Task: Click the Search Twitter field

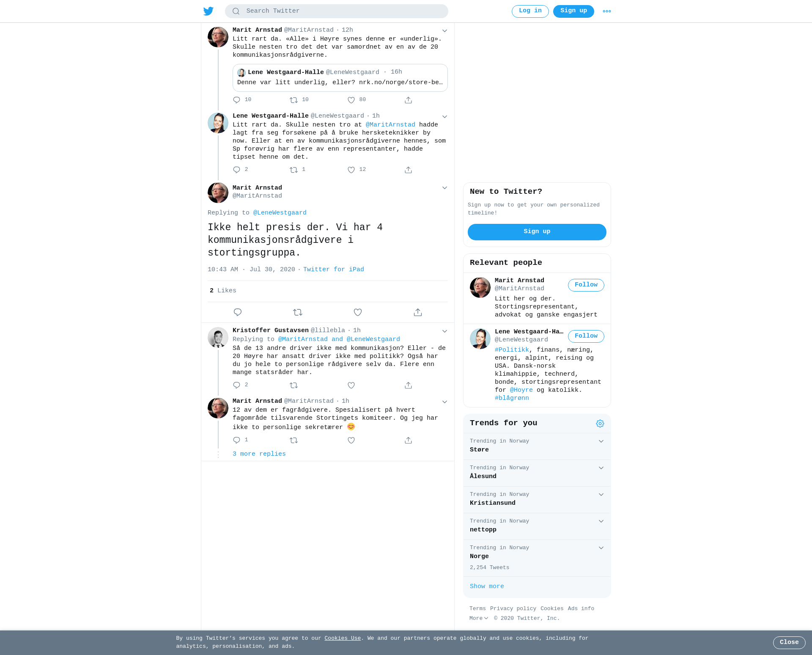Action: click(x=337, y=11)
